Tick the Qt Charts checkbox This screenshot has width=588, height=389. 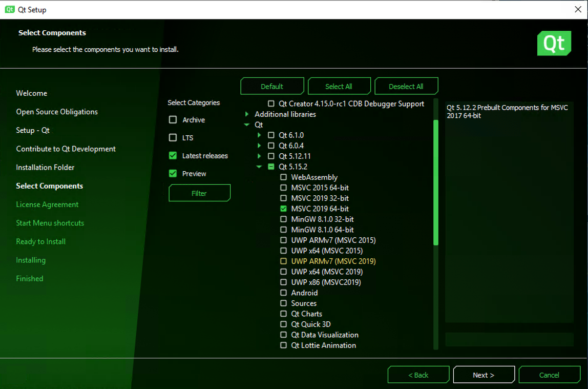[x=284, y=314]
